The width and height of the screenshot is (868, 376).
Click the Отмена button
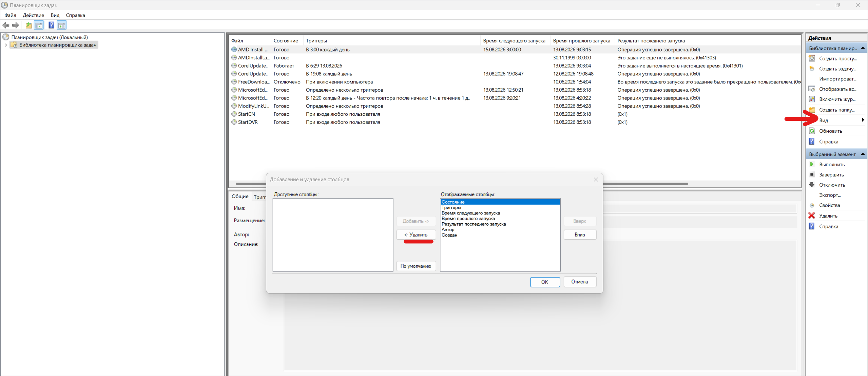click(x=580, y=282)
